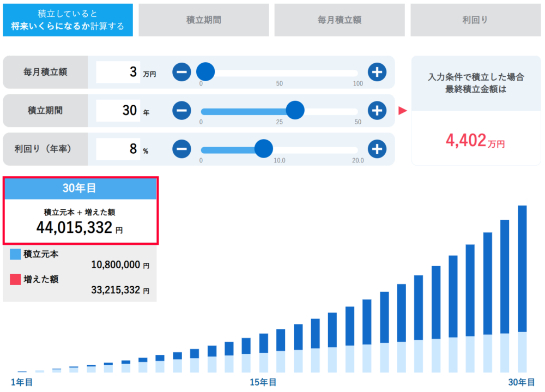Open the 毎月積立額 tab
The image size is (545, 392).
(339, 20)
